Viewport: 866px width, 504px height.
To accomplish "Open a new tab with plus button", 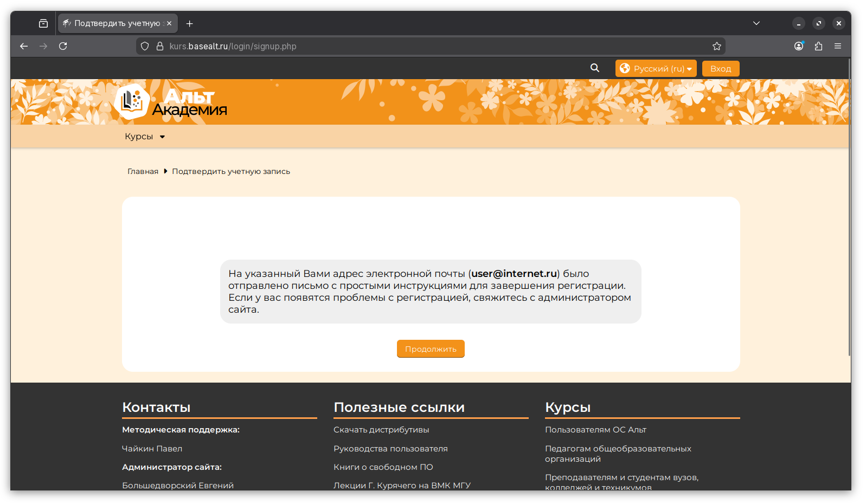I will (x=189, y=23).
